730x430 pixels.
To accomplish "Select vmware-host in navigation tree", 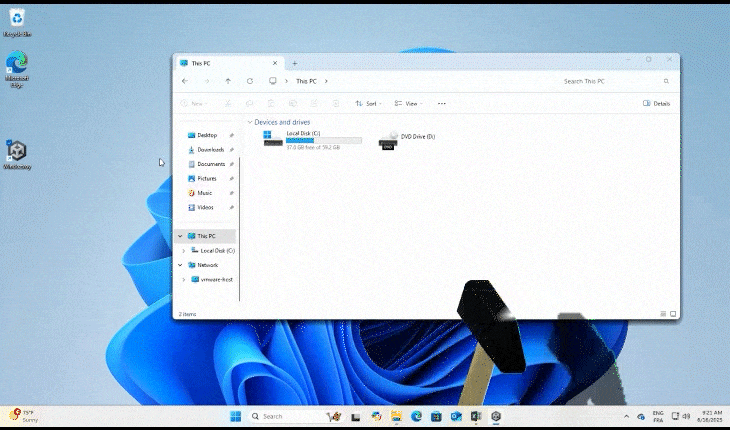I will coord(212,279).
